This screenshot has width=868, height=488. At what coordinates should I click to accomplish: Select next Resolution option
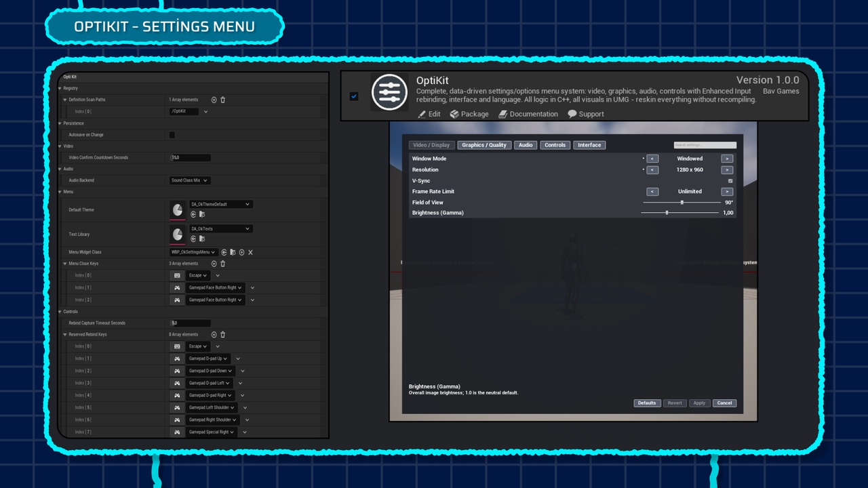(x=727, y=170)
